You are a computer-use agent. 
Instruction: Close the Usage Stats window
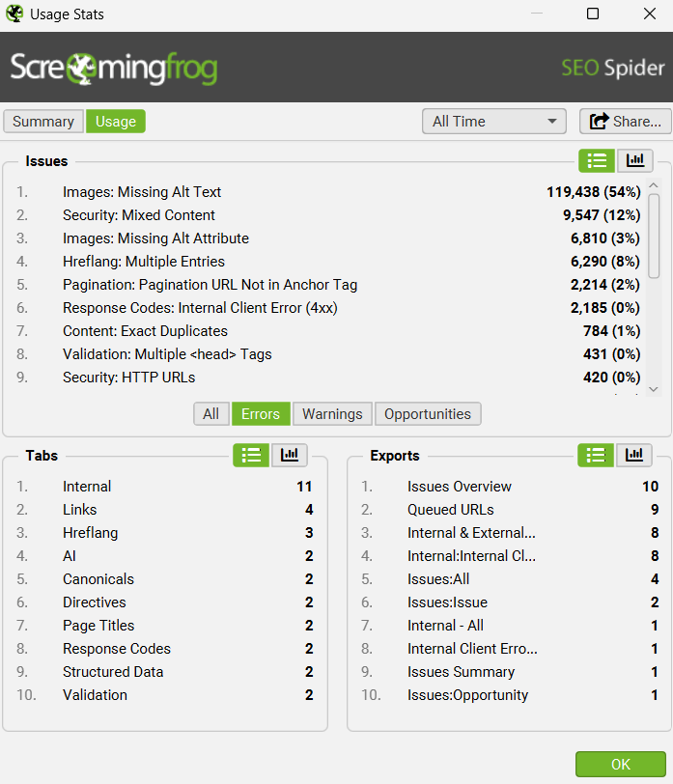coord(650,14)
